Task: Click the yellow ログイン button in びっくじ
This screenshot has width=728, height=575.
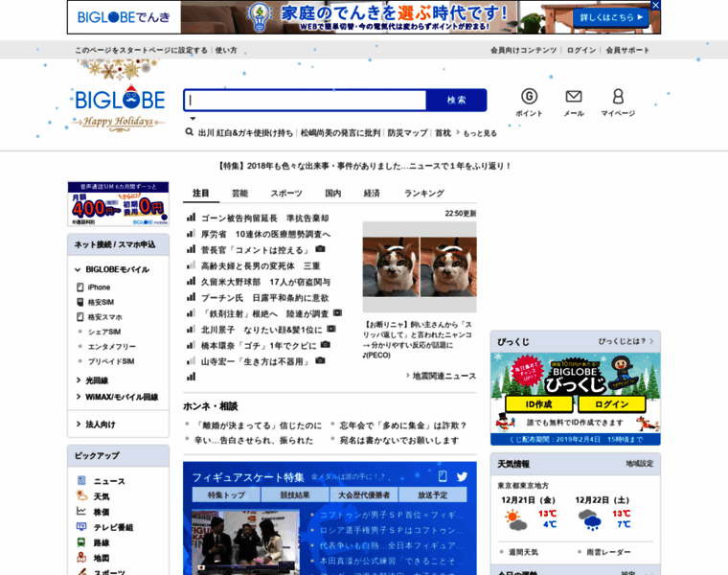Action: click(x=612, y=404)
